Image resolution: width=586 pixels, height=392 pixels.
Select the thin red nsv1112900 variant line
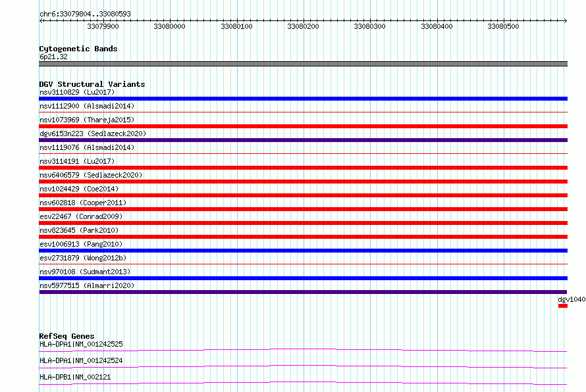coord(303,112)
